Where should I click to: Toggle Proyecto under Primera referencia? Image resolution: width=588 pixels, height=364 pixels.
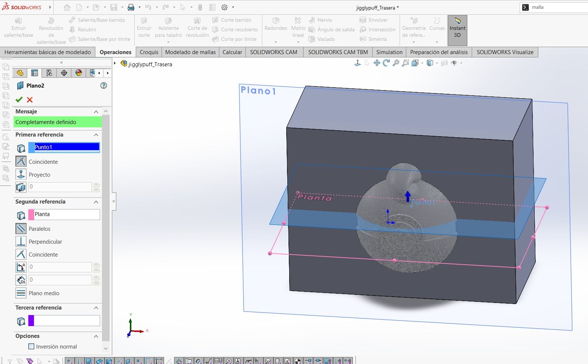click(x=21, y=174)
